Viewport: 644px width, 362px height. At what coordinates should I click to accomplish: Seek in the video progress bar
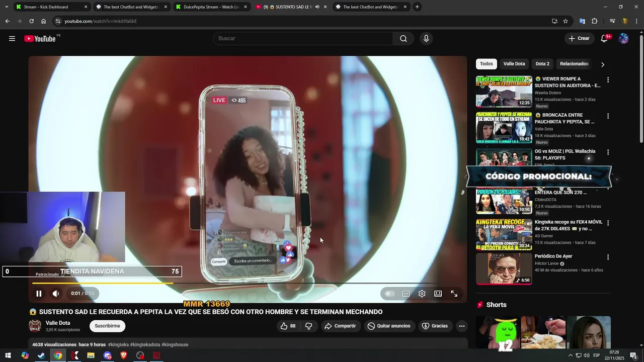coord(248,283)
